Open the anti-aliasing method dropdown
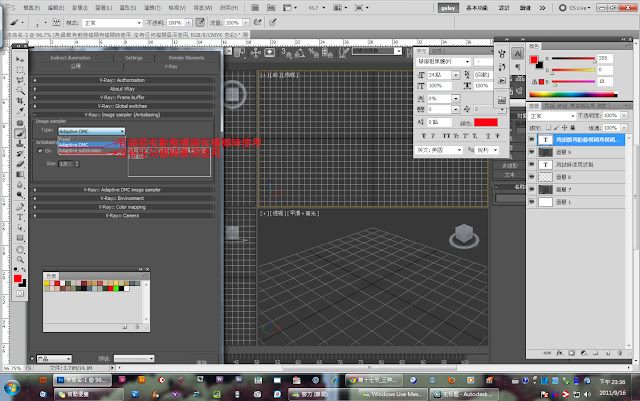This screenshot has height=401, width=640. [488, 150]
